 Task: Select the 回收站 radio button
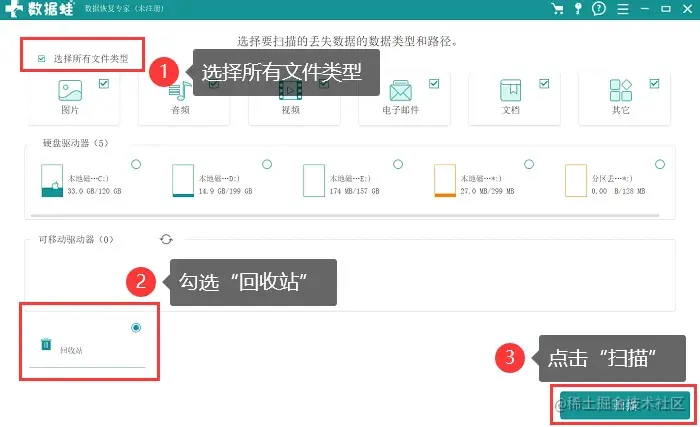[x=136, y=328]
